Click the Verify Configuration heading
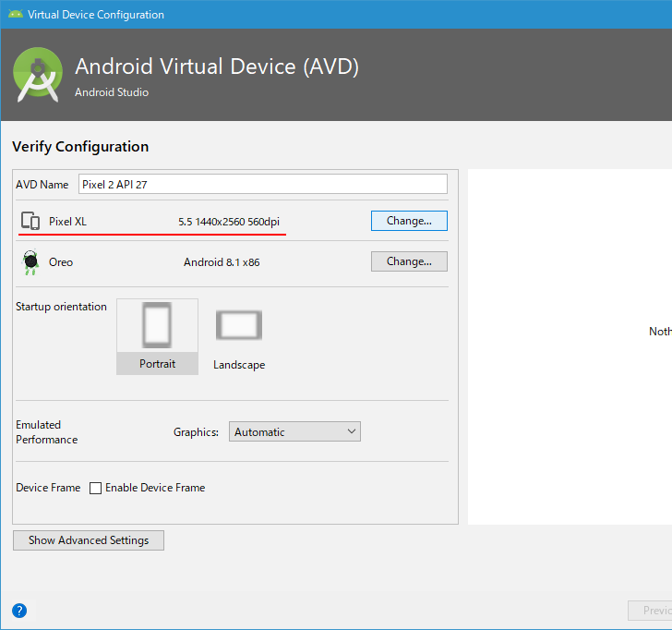The width and height of the screenshot is (672, 630). click(x=80, y=147)
